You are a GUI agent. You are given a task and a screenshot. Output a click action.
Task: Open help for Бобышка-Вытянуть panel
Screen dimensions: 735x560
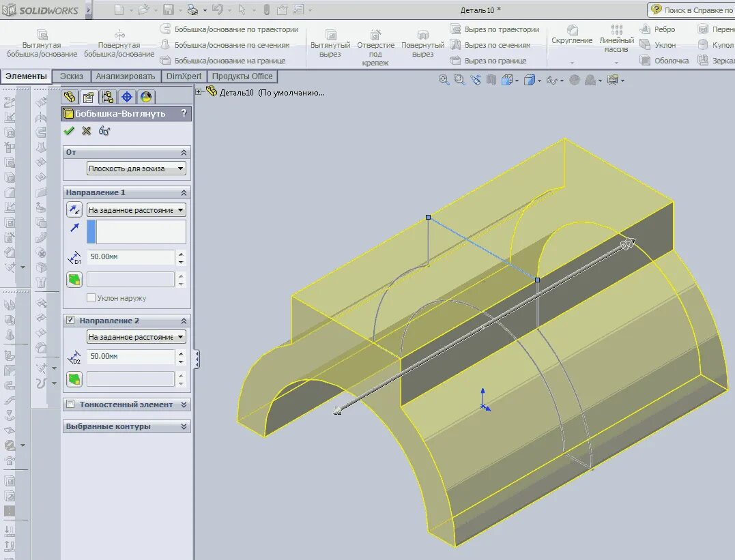(184, 113)
